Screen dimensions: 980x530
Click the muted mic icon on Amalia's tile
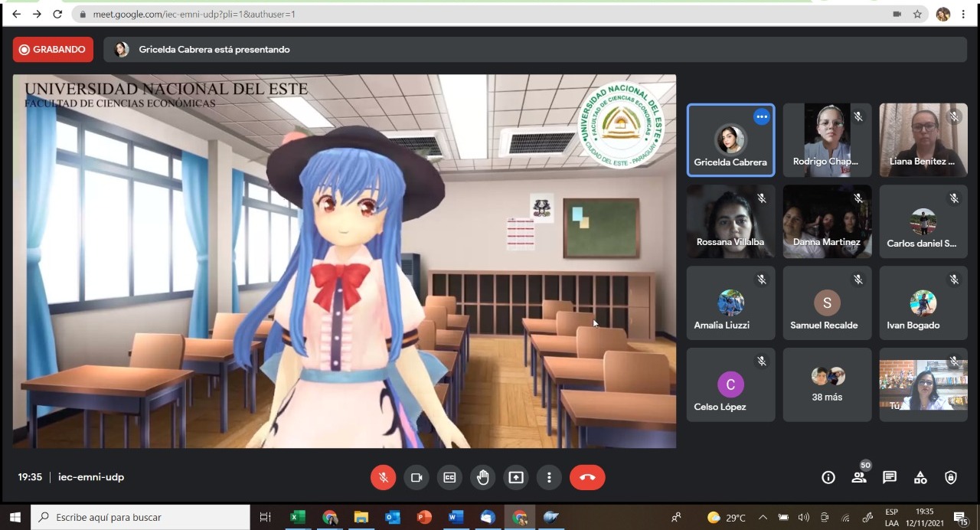point(762,280)
